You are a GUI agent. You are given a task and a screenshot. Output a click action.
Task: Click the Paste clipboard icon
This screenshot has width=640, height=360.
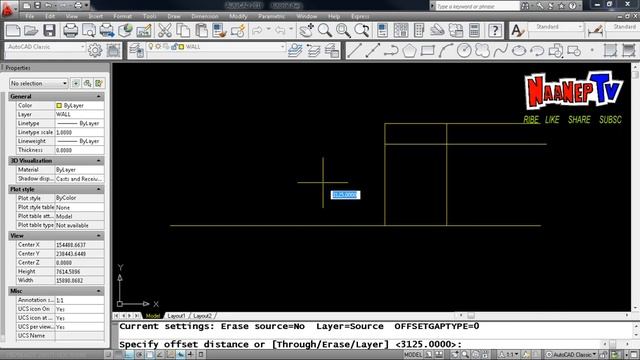pos(202,31)
